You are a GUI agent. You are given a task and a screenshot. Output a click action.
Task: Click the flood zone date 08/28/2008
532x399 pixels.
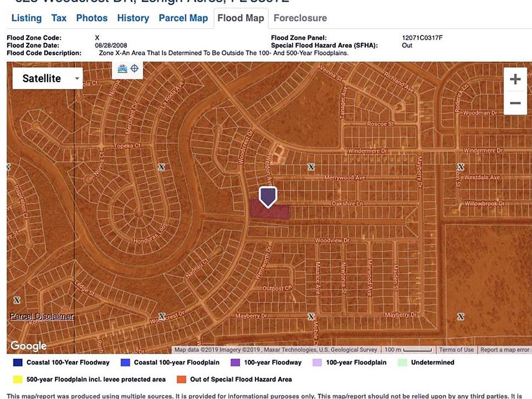[111, 45]
